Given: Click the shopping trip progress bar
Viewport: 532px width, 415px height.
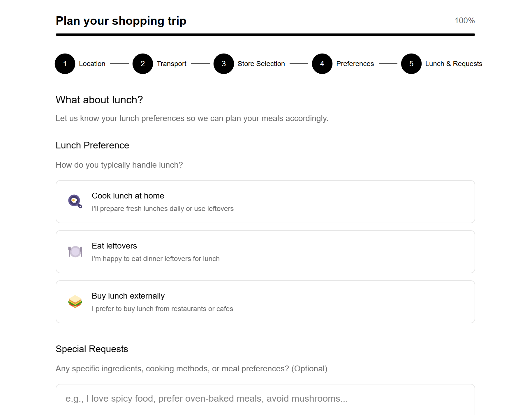Looking at the screenshot, I should pyautogui.click(x=265, y=35).
